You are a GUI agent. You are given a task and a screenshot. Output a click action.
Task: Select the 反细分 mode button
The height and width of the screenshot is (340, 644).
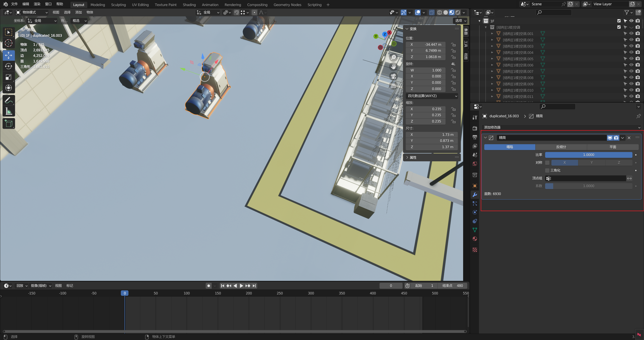[561, 147]
